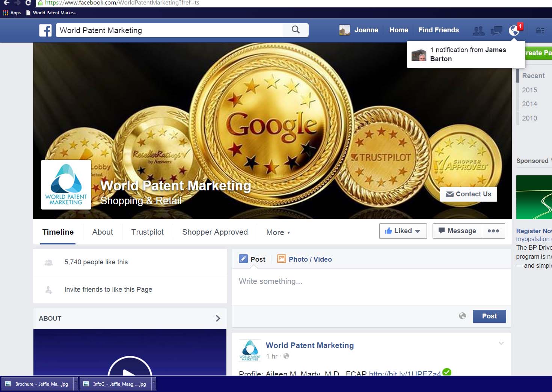This screenshot has width=552, height=392.
Task: Click the World Patent Marketing search field
Action: point(169,30)
